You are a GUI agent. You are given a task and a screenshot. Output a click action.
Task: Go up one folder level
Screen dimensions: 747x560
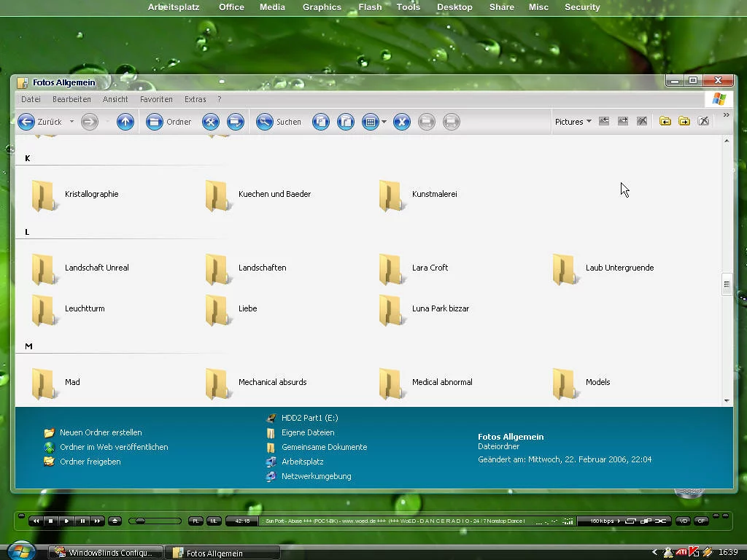(x=125, y=122)
